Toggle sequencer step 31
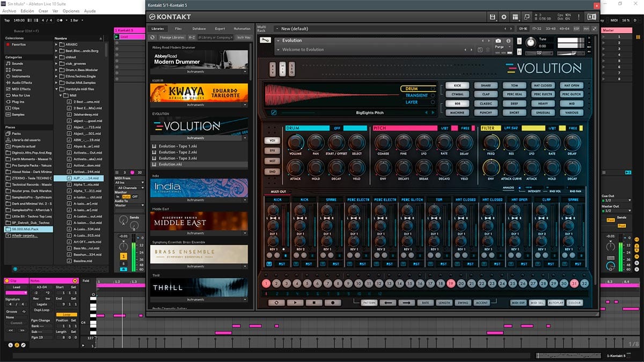Image resolution: width=644 pixels, height=362 pixels. point(574,284)
